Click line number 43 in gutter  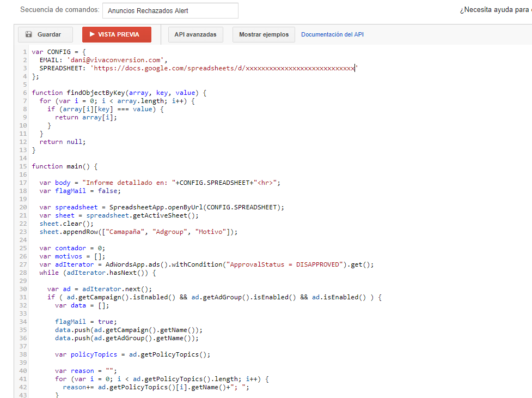tap(23, 395)
